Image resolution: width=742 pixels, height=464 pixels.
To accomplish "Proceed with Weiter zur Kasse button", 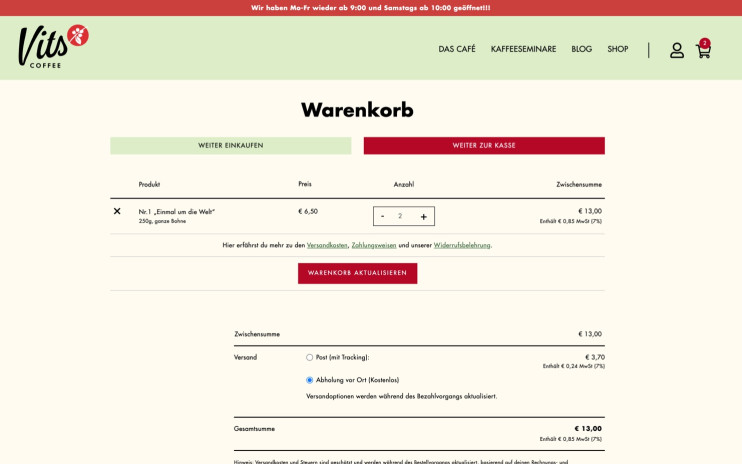I will point(484,145).
